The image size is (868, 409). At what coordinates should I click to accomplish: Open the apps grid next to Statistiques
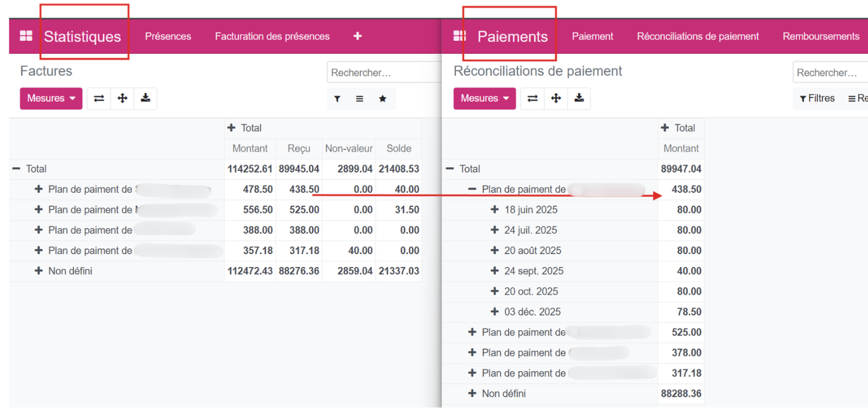[26, 36]
